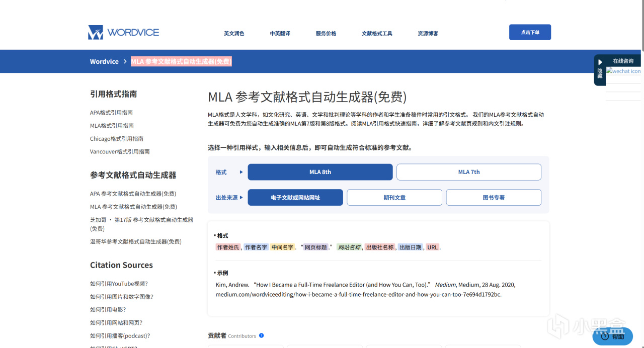Open Vancouver格式引用指南 link
The width and height of the screenshot is (644, 348).
120,151
